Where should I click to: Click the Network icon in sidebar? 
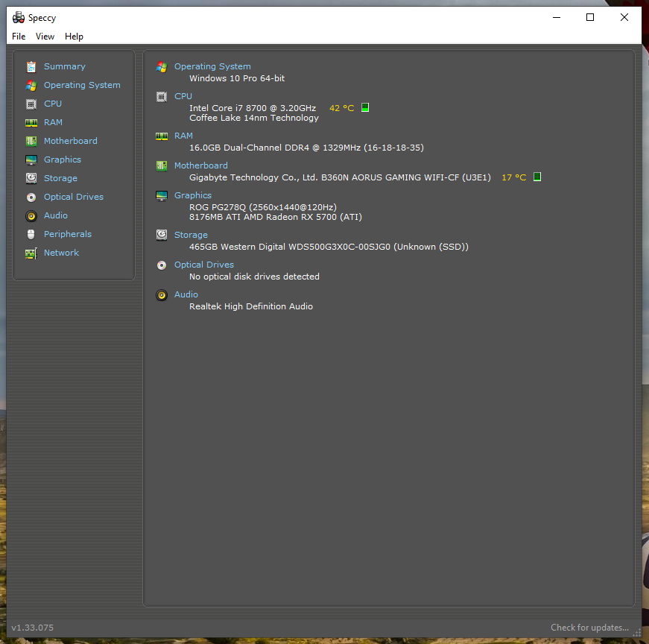tap(31, 253)
